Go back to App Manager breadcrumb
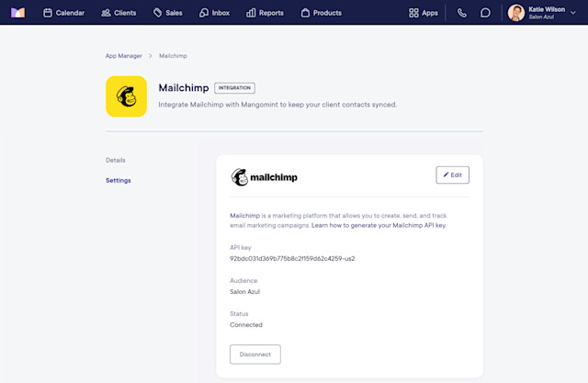 pos(124,56)
